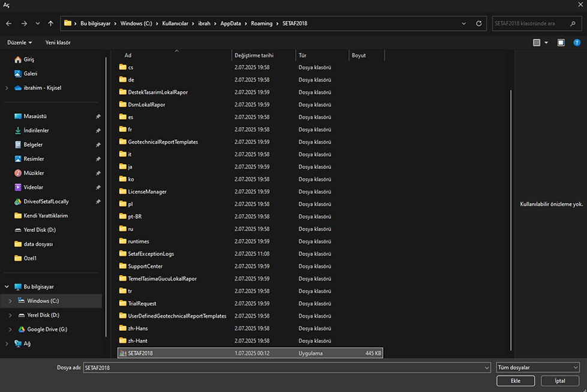Viewport: 587px width, 392px height.
Task: Open Giriş in the sidebar
Action: (28, 59)
